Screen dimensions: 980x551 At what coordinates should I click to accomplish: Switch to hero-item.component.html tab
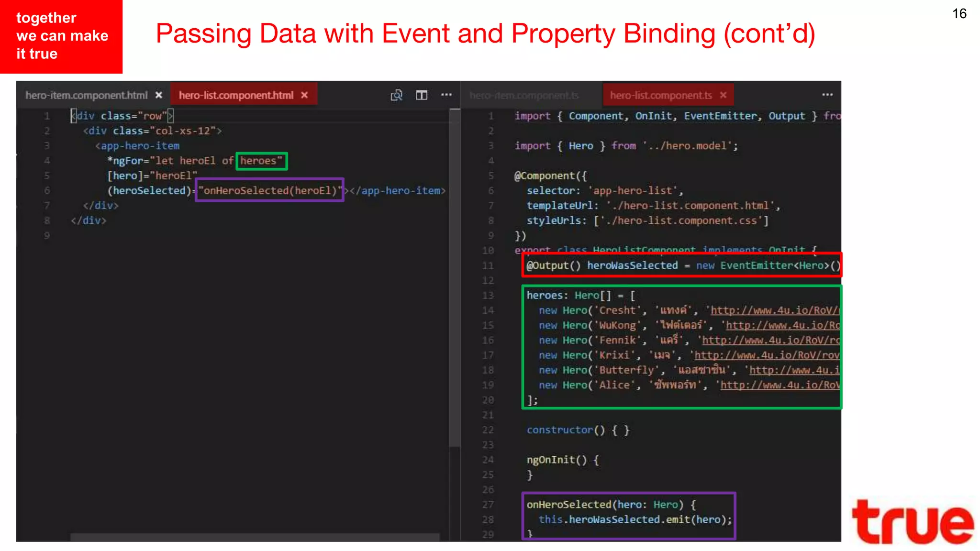[x=87, y=95]
